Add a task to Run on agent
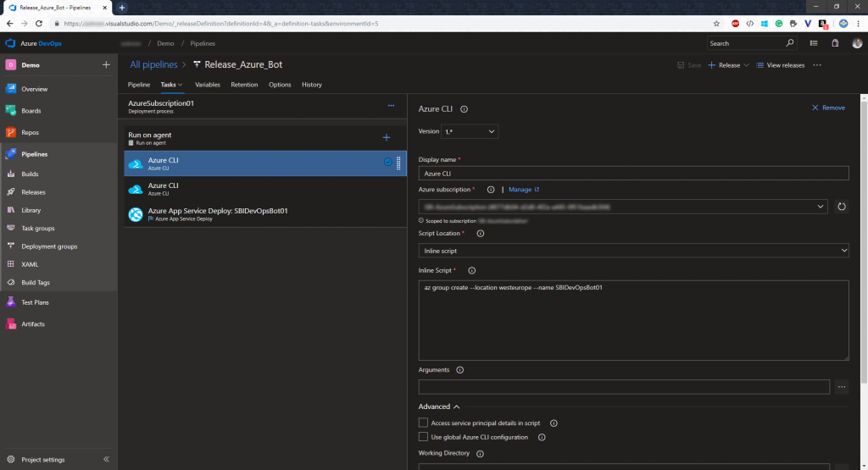The width and height of the screenshot is (868, 470). point(387,138)
